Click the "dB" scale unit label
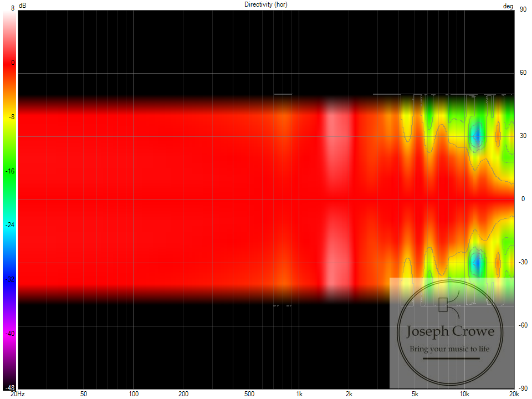This screenshot has height=399, width=532. tap(22, 5)
